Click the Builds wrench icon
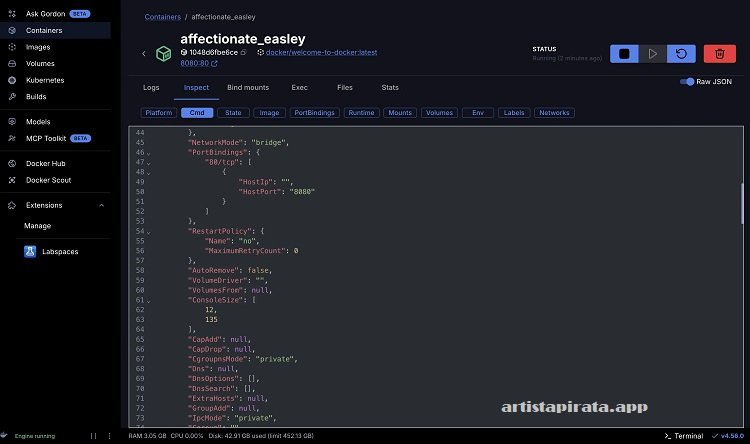Screen dimensions: 750x444 (x=12, y=96)
